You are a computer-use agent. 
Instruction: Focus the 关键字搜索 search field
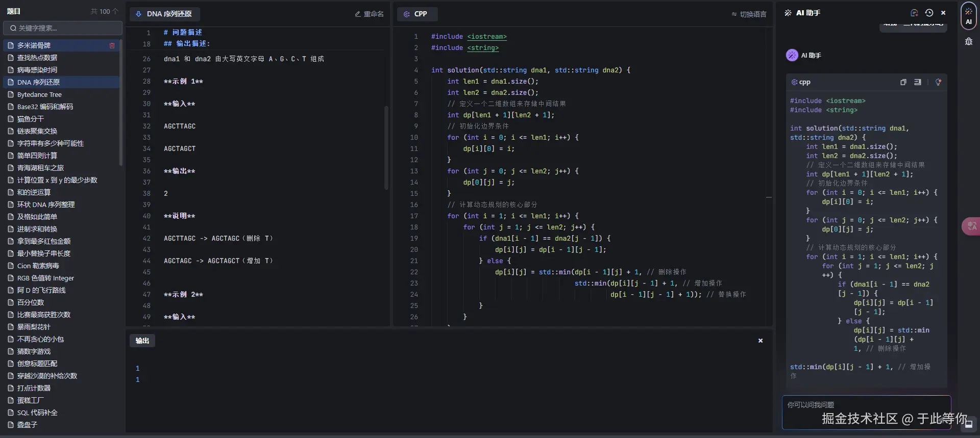[63, 28]
